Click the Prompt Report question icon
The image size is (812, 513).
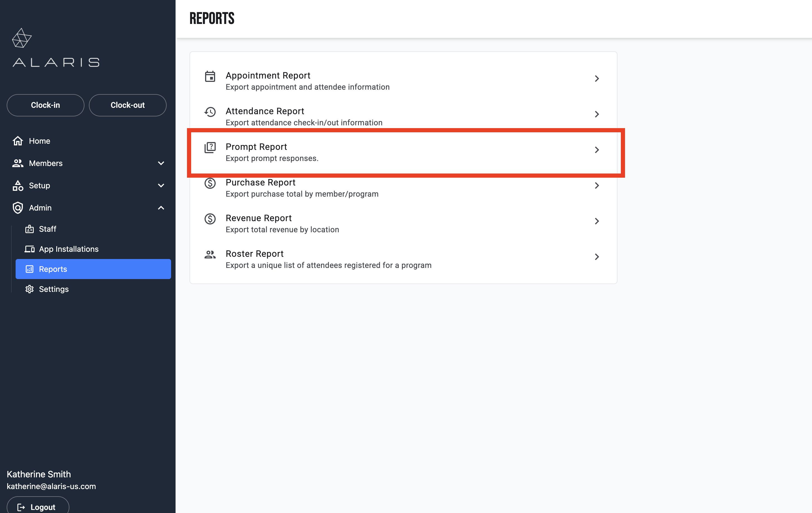pyautogui.click(x=210, y=148)
